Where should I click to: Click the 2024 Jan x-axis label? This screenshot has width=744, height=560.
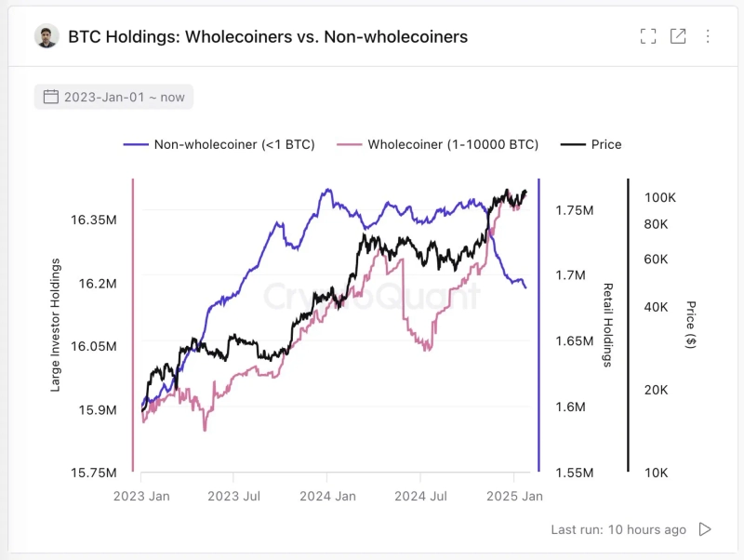327,497
